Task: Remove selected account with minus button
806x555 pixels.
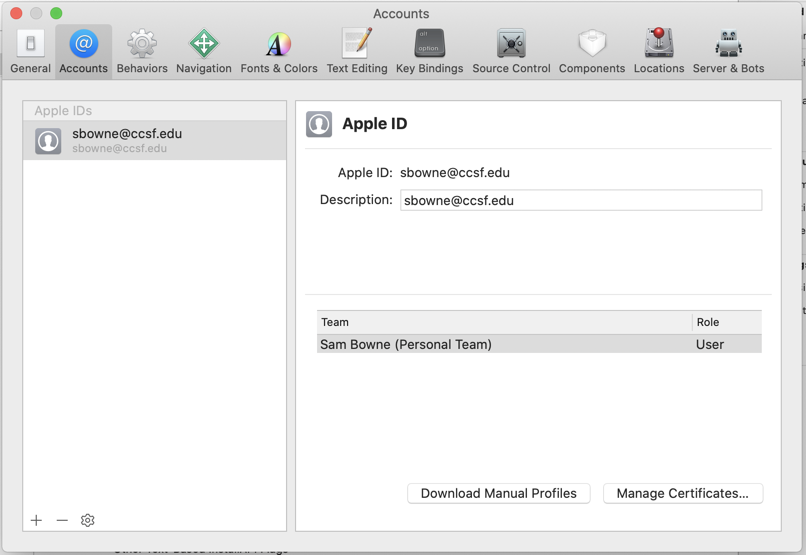Action: [x=62, y=520]
